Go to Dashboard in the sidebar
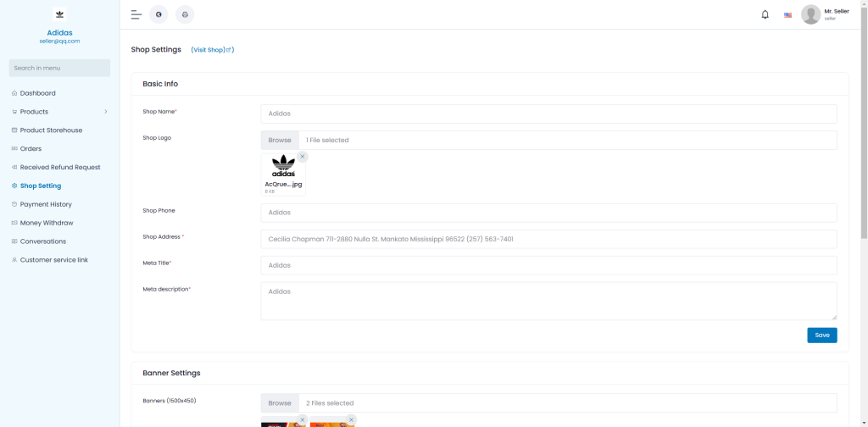This screenshot has height=427, width=868. (x=37, y=93)
